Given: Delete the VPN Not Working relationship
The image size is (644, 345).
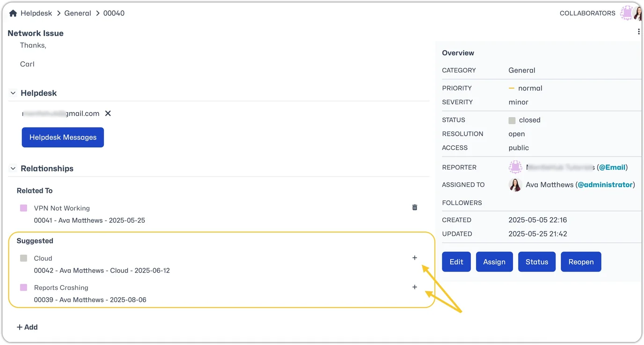Looking at the screenshot, I should click(x=415, y=207).
